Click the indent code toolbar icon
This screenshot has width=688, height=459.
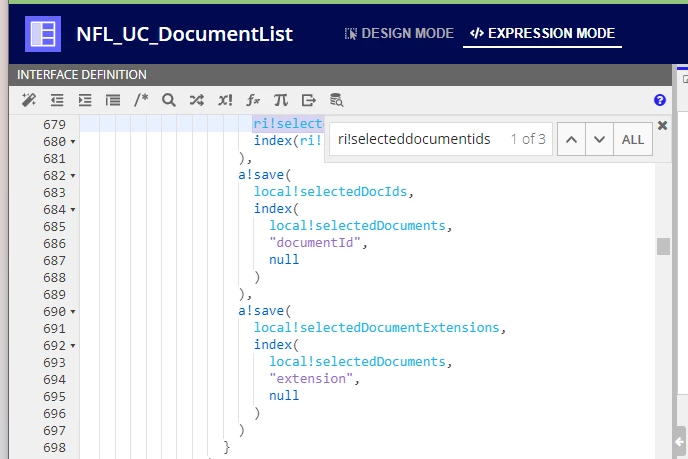(x=85, y=100)
